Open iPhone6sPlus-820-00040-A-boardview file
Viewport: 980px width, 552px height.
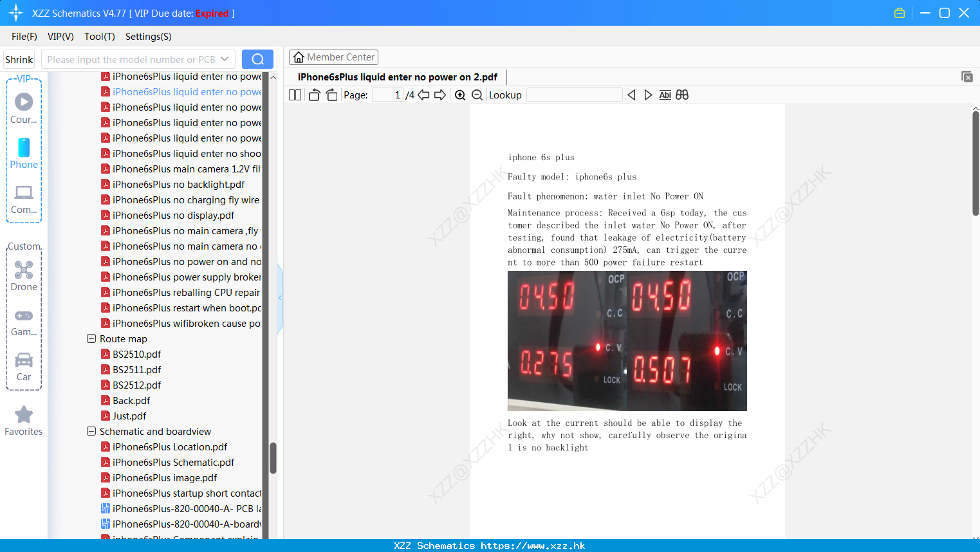tap(182, 524)
